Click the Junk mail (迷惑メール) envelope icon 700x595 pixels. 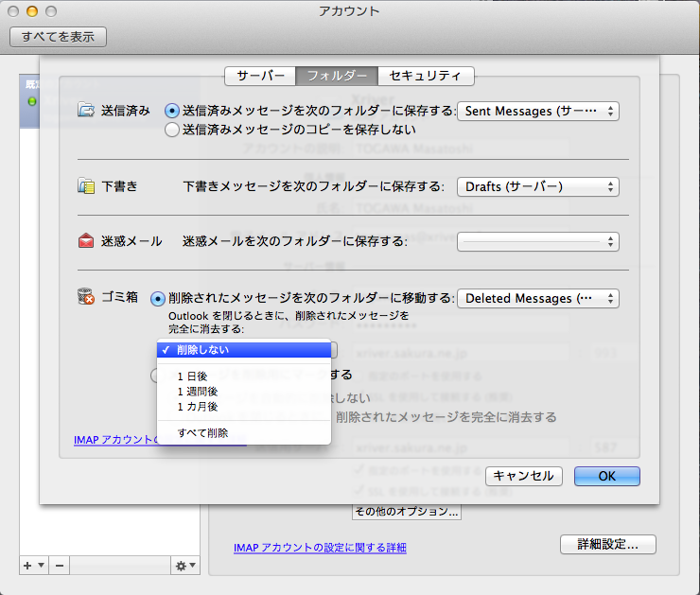tap(86, 241)
